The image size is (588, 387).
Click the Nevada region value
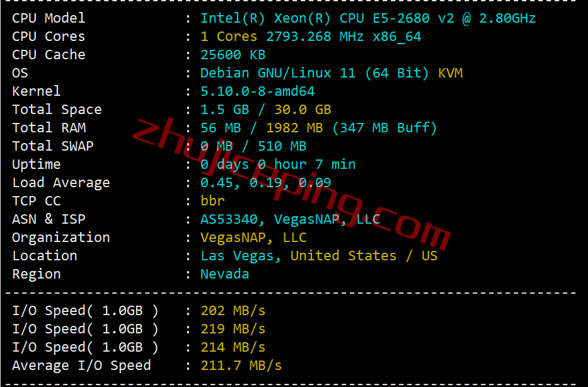click(224, 274)
